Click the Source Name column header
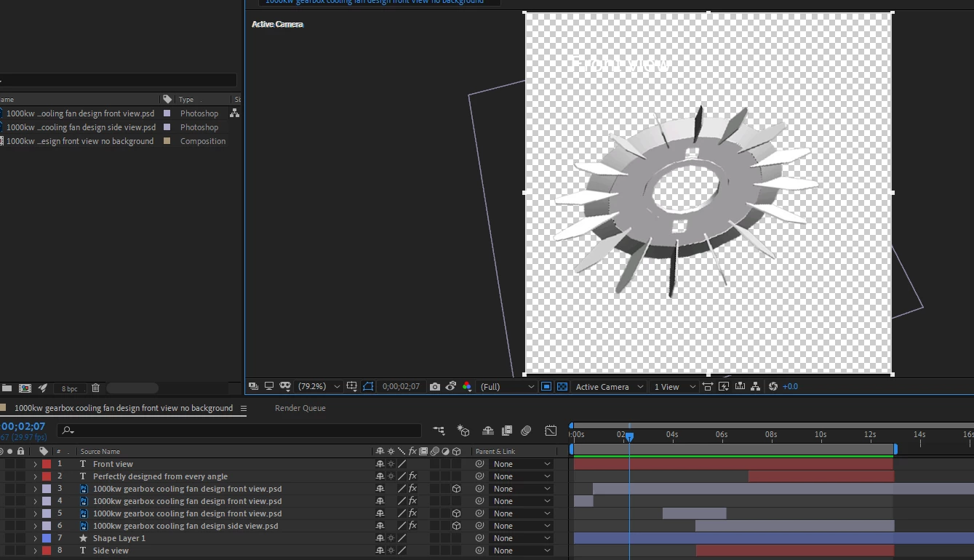This screenshot has height=560, width=974. click(100, 452)
